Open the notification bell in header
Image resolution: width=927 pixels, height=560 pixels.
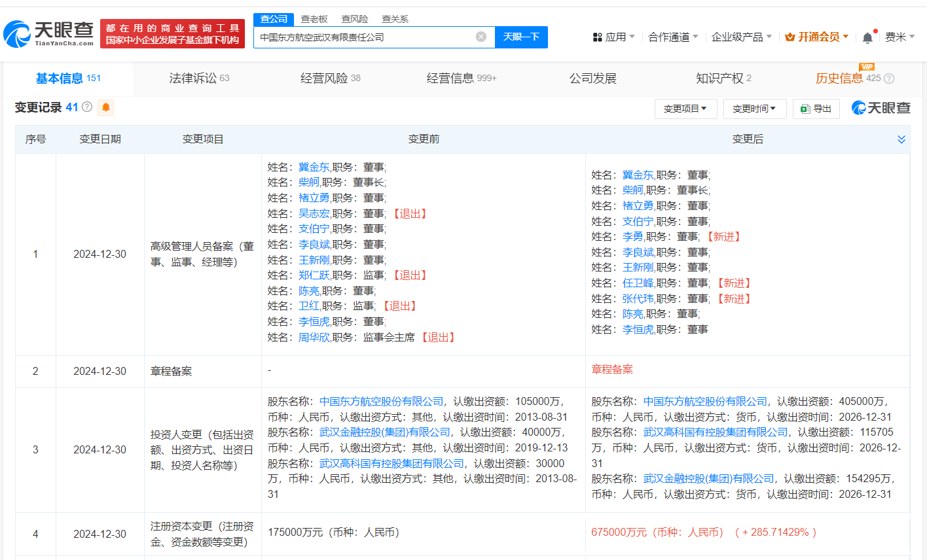(867, 37)
